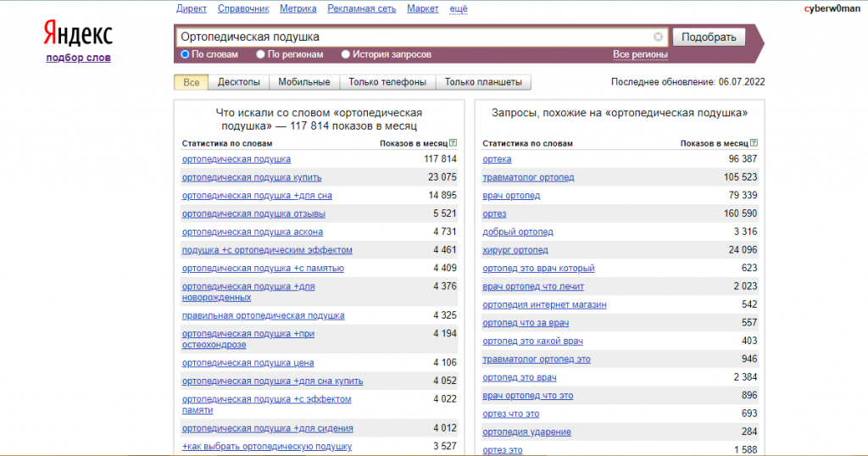Viewport: 868px width, 456px height.
Task: Open the help icon beside right 'Показов в месяц'
Action: click(754, 143)
